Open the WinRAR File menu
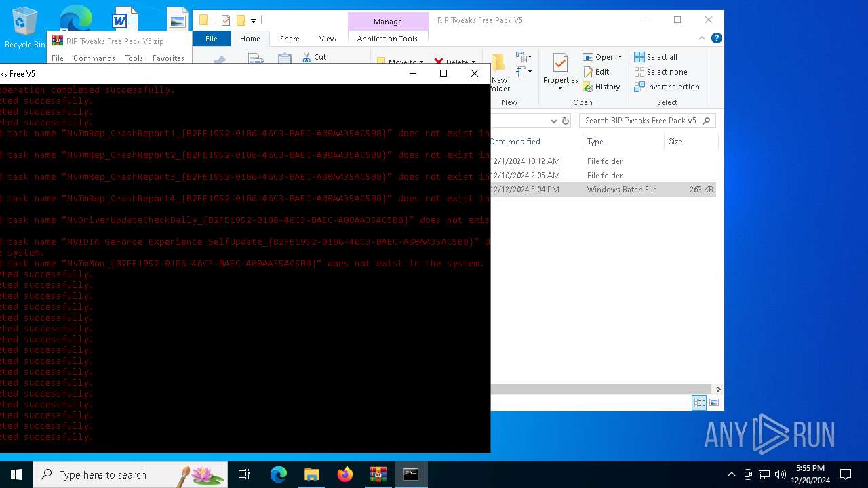The image size is (868, 488). coord(58,58)
